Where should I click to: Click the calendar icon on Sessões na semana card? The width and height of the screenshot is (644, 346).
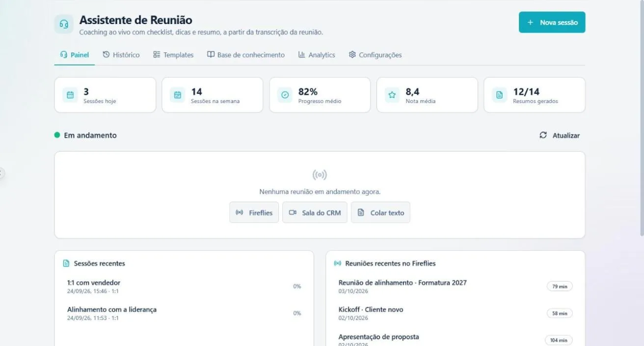(178, 95)
